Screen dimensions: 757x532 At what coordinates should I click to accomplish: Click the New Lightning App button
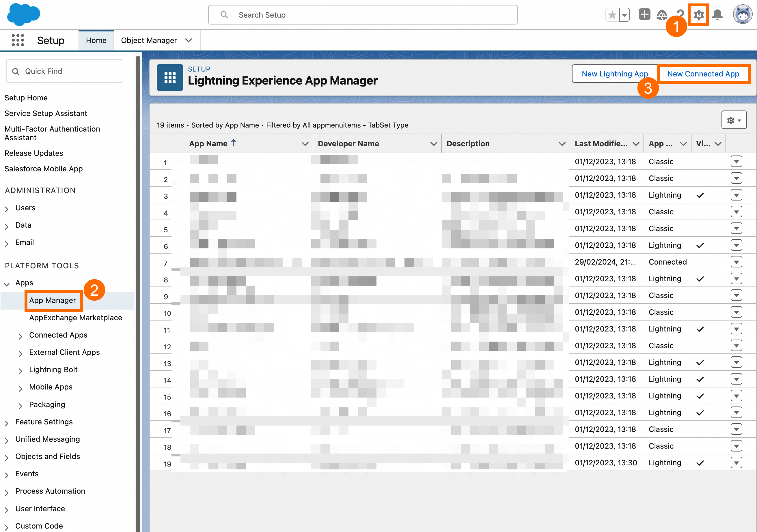pyautogui.click(x=614, y=74)
